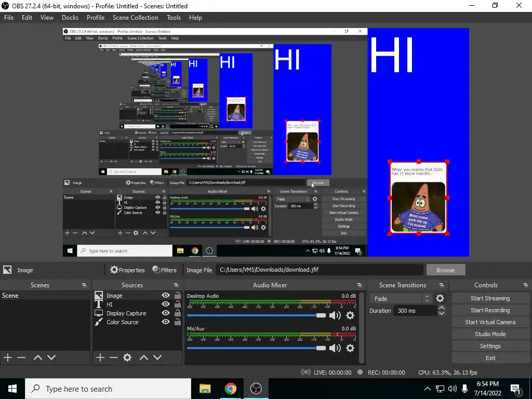Adjust the Mic/Aux volume slider

256,348
